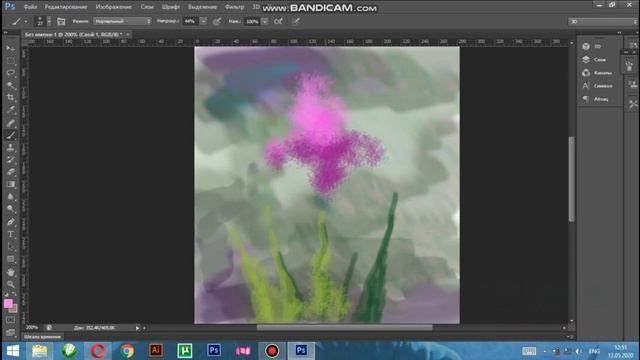Select the Rectangular Marquee tool
This screenshot has width=640, height=360.
(11, 61)
